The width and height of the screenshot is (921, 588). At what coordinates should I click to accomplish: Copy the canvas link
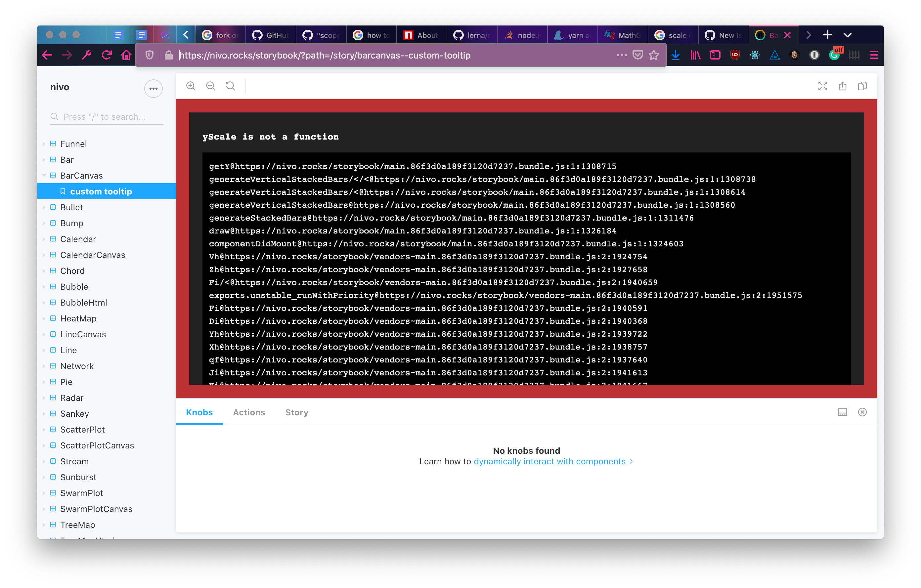[862, 86]
